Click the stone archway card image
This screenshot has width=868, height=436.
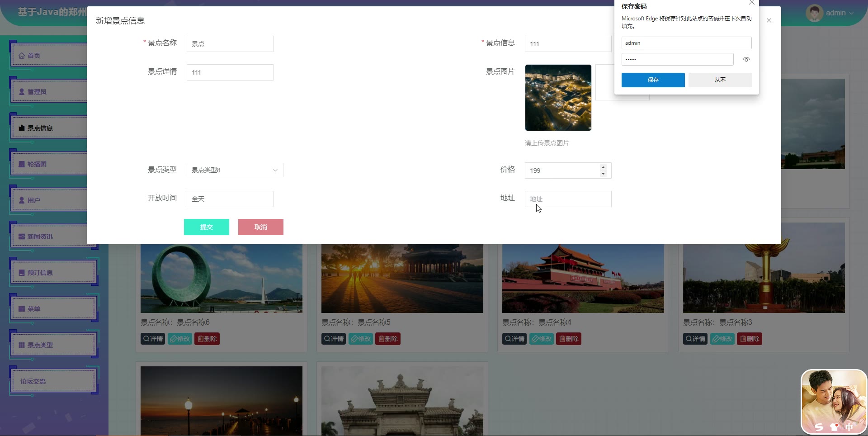402,401
